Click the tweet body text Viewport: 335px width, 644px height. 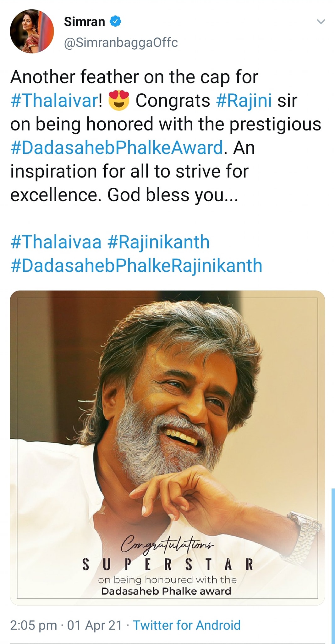[166, 136]
